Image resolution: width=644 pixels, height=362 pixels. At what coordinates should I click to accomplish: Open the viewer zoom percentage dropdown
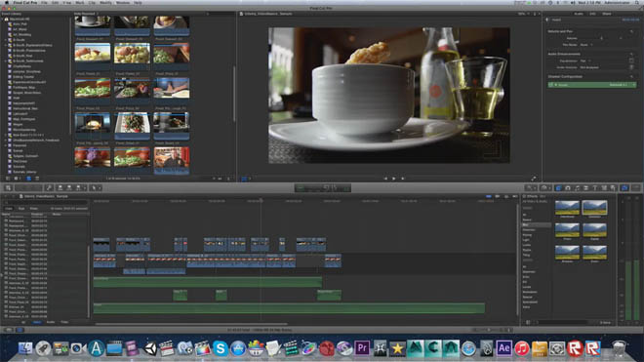(x=523, y=14)
